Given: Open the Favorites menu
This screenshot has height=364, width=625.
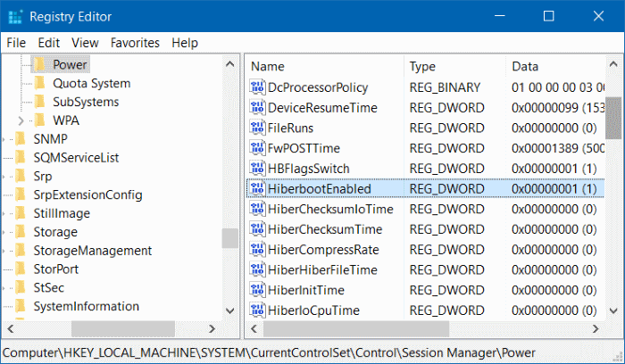Looking at the screenshot, I should point(135,43).
